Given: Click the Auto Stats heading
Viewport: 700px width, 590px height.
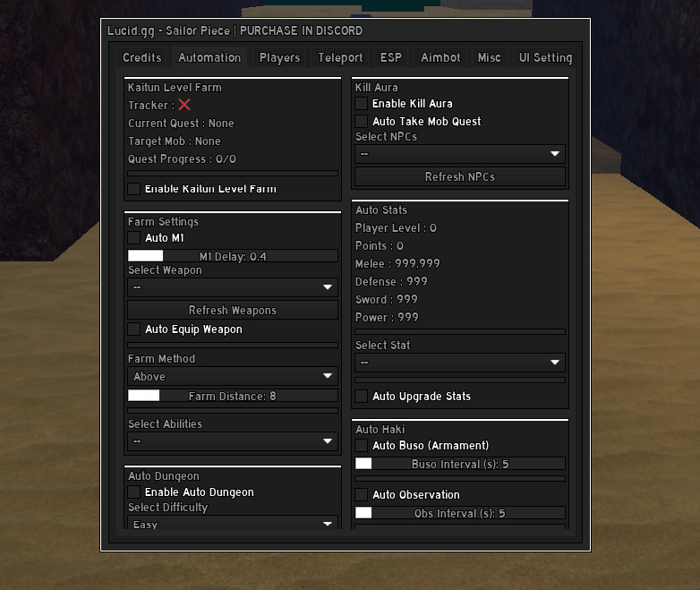Looking at the screenshot, I should (381, 209).
